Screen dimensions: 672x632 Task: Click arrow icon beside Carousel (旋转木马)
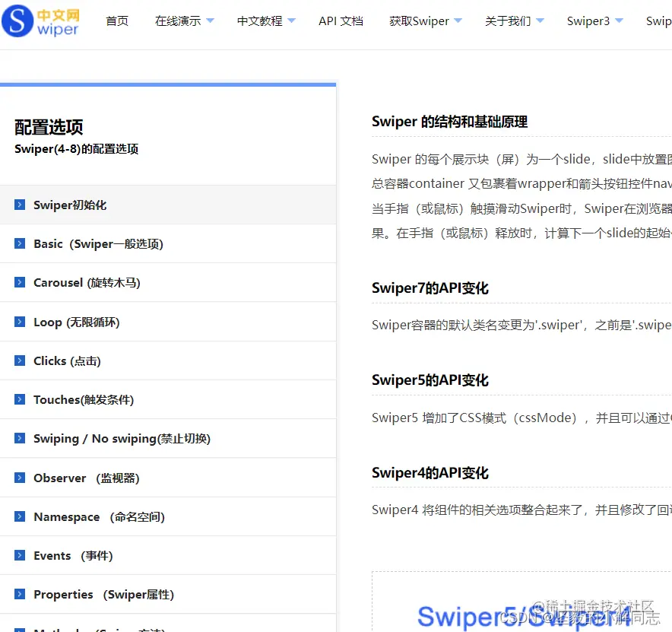[x=20, y=282]
